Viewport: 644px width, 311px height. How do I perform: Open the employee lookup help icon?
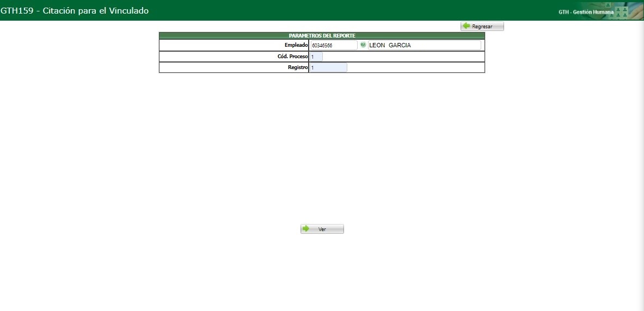pos(363,45)
